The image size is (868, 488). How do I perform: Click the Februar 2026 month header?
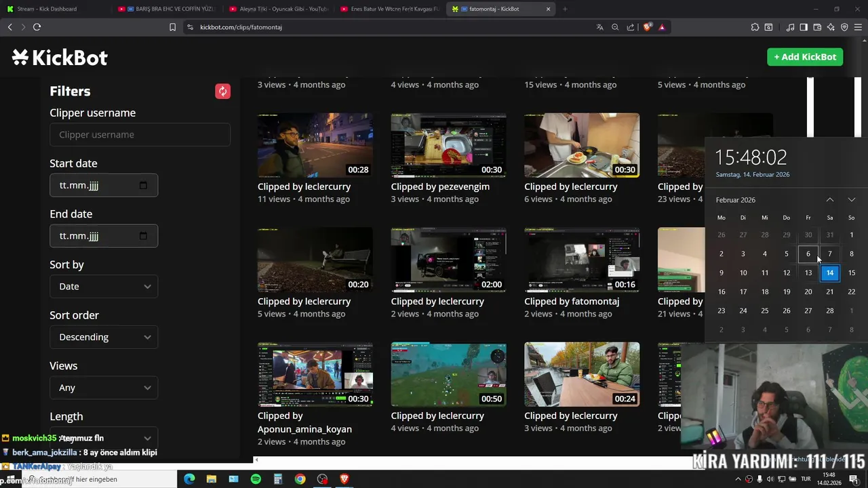736,200
